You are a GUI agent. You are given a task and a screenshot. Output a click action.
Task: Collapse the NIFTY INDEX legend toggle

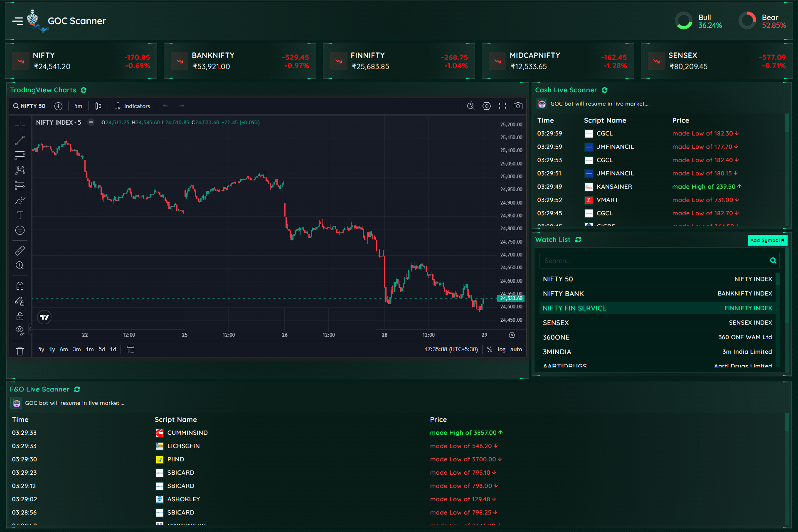(x=91, y=122)
